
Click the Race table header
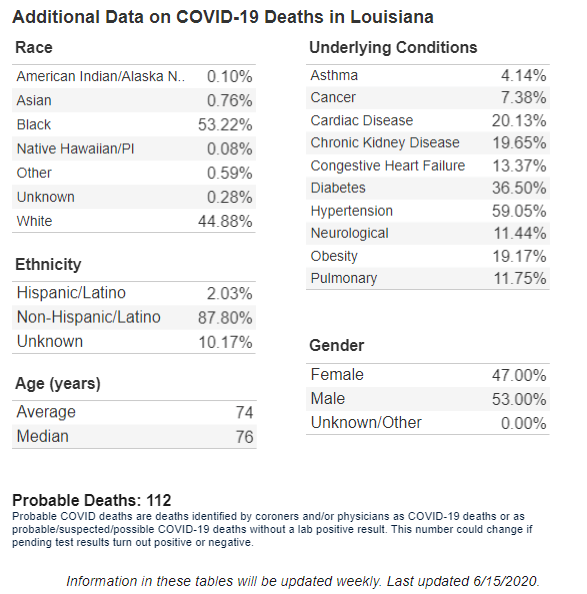(x=34, y=48)
